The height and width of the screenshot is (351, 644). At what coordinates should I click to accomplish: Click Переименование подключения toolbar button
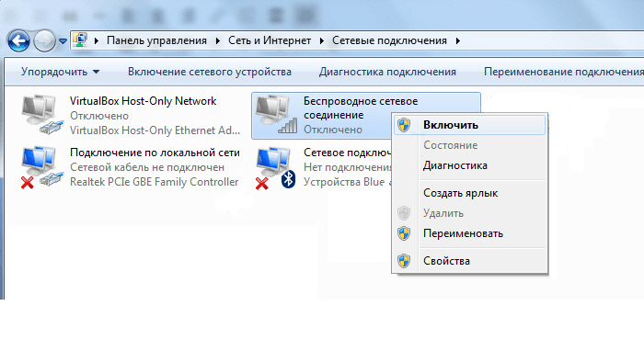[x=563, y=72]
